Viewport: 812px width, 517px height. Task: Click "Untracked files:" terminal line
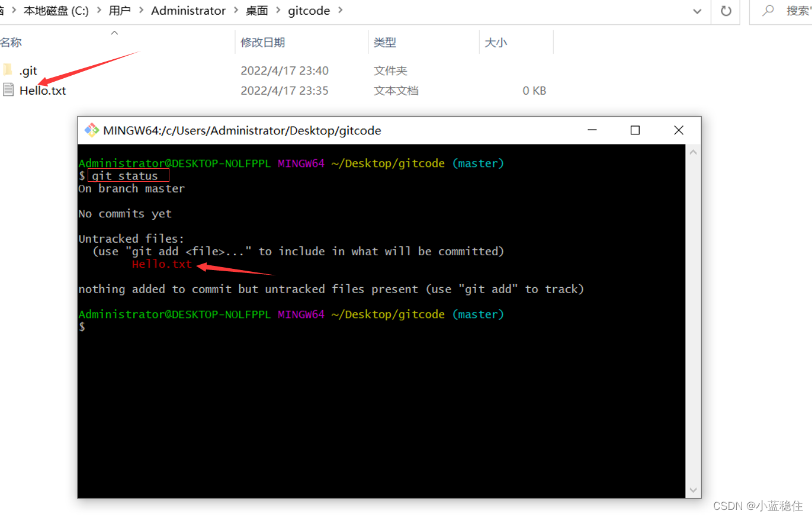[x=131, y=239]
